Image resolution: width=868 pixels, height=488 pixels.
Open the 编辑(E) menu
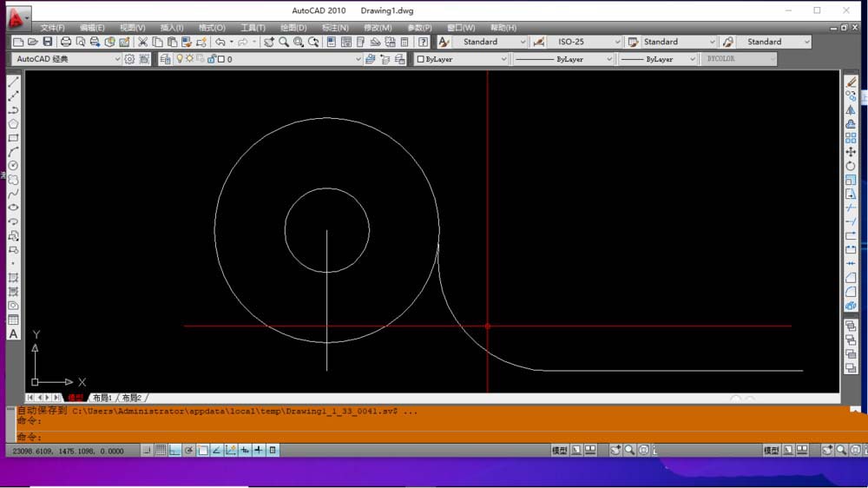tap(92, 28)
